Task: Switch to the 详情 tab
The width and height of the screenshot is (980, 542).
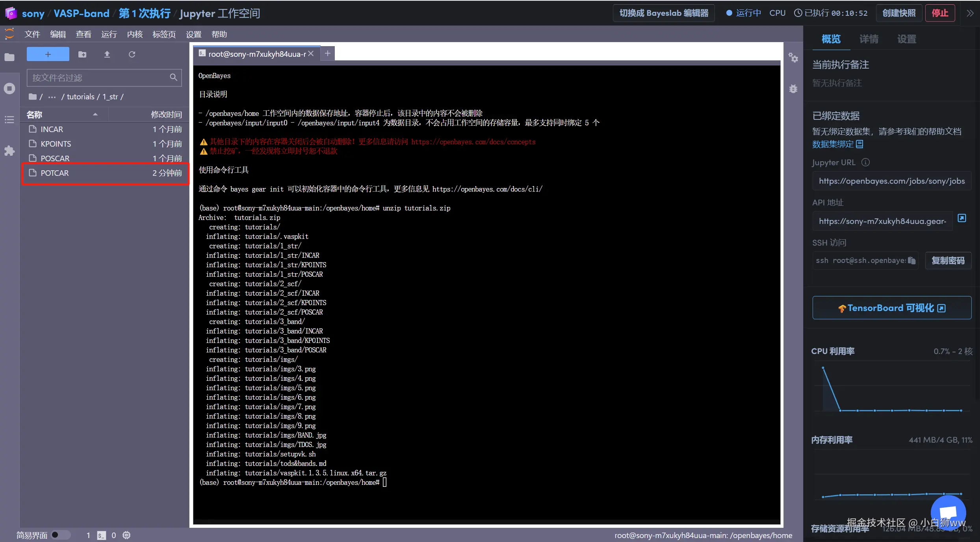Action: pos(869,39)
